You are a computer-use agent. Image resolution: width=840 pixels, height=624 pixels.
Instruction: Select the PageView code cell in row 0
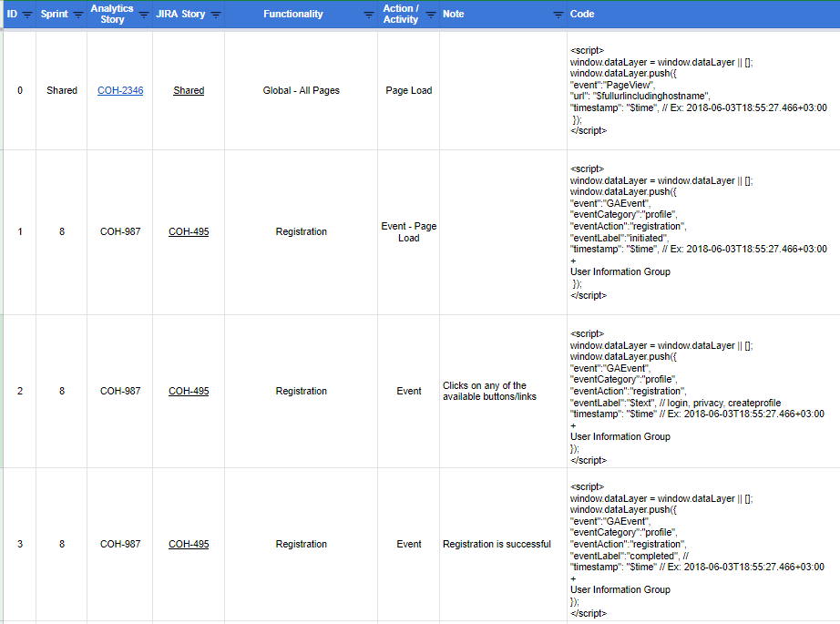pyautogui.click(x=703, y=90)
